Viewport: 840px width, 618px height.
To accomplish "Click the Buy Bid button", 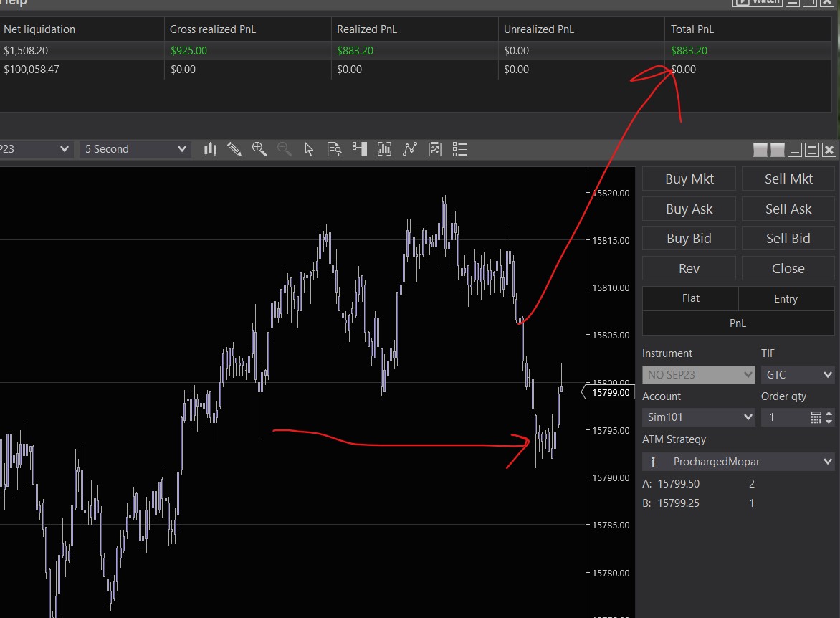I will click(x=689, y=238).
